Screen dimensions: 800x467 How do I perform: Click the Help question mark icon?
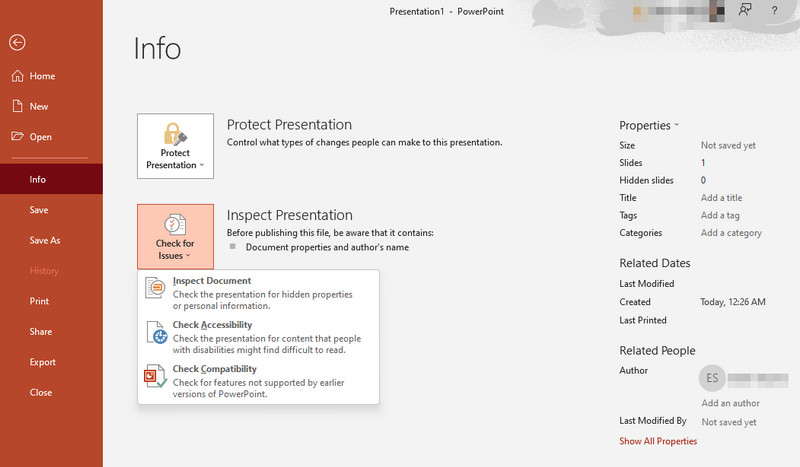pos(774,10)
